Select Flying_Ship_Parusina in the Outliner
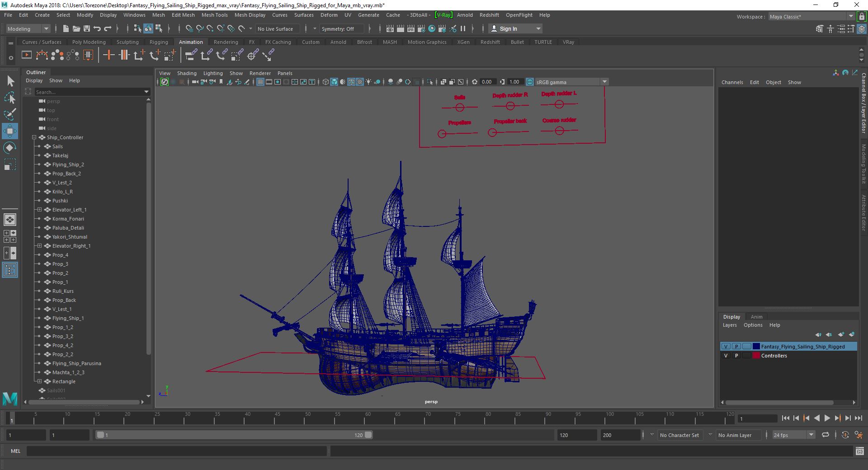The width and height of the screenshot is (868, 470). point(76,363)
